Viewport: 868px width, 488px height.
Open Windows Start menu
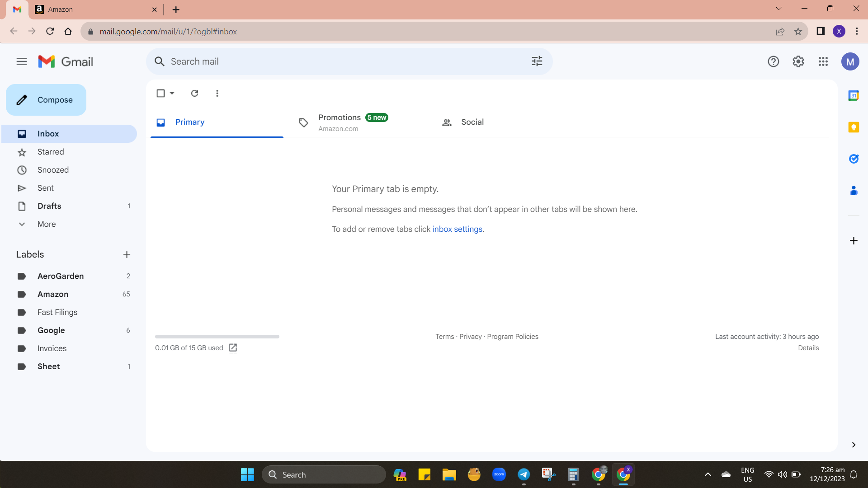point(247,474)
